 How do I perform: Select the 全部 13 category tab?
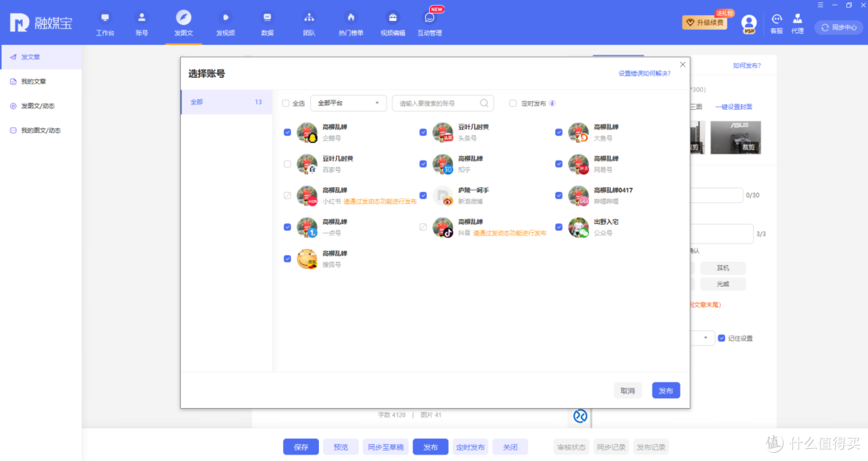pos(227,102)
